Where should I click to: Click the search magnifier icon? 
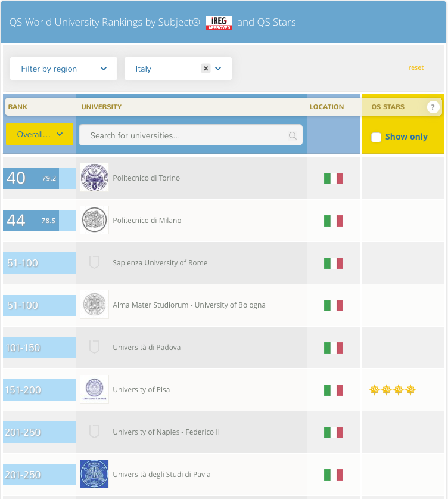(x=293, y=135)
